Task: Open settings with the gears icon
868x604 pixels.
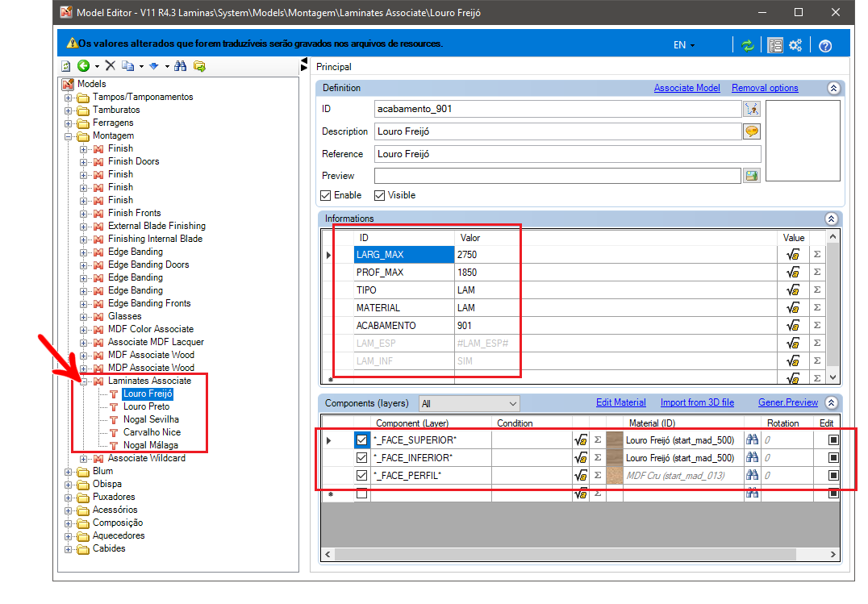Action: tap(795, 45)
